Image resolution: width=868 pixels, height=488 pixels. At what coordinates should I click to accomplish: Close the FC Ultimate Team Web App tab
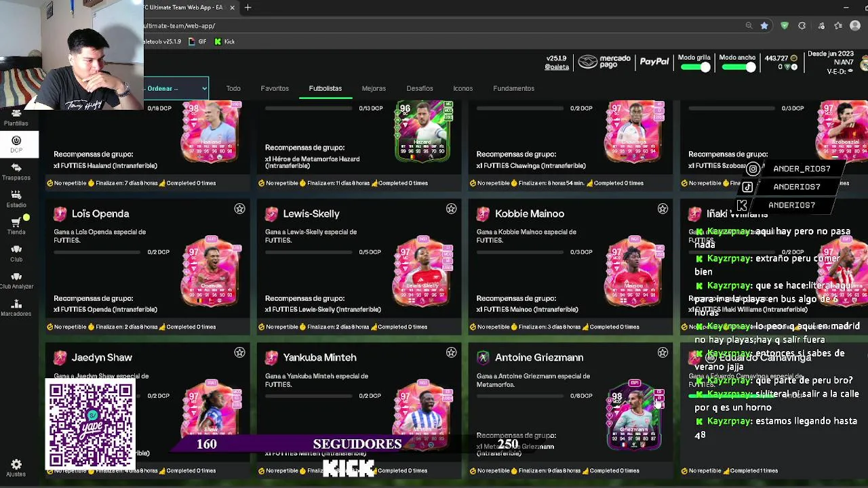(x=233, y=7)
